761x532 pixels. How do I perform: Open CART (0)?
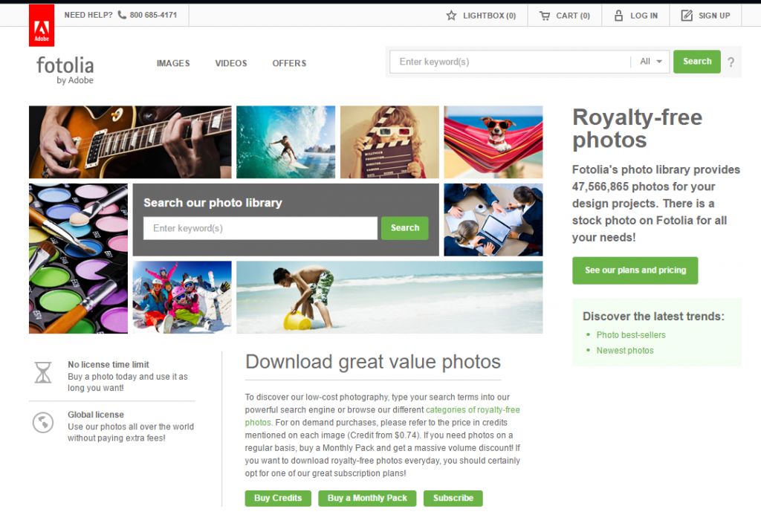click(x=565, y=16)
